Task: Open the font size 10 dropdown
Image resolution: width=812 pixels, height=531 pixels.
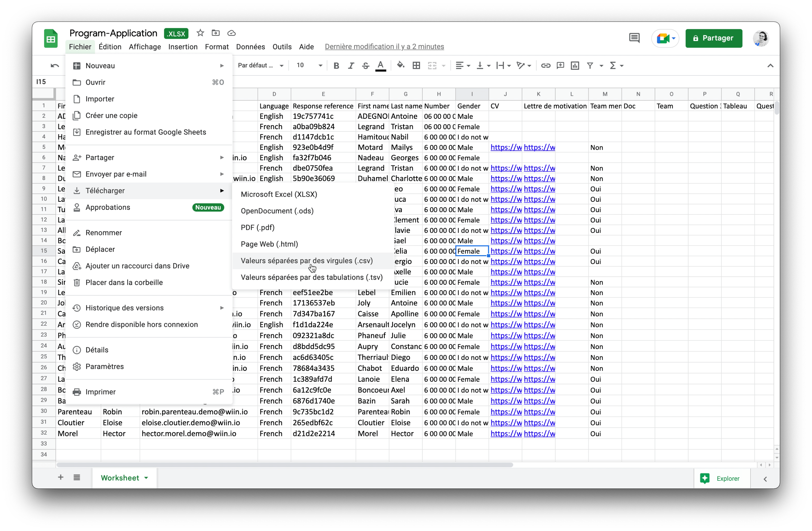Action: (x=309, y=65)
